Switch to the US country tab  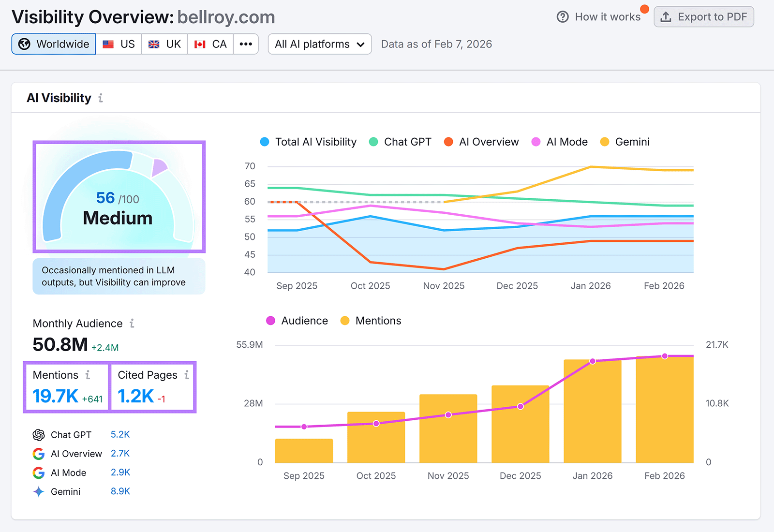point(119,44)
